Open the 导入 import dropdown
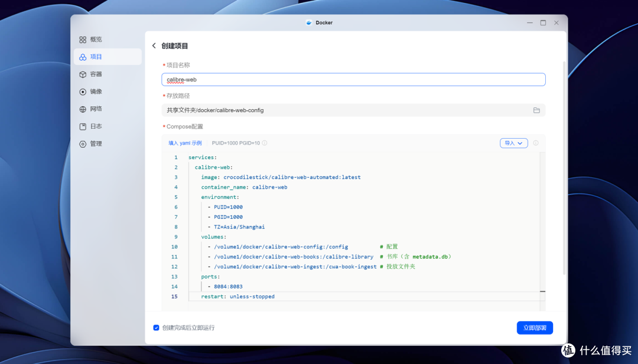Viewport: 638px width, 364px height. 513,143
